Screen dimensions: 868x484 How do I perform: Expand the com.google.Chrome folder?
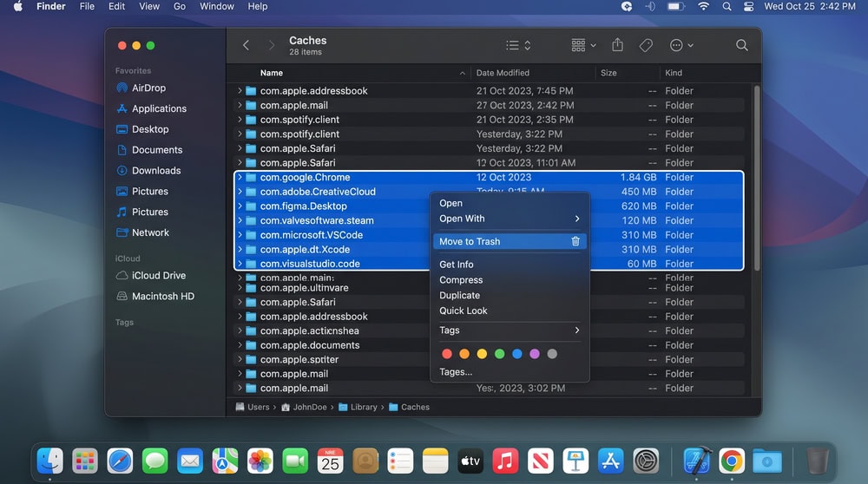pyautogui.click(x=240, y=177)
